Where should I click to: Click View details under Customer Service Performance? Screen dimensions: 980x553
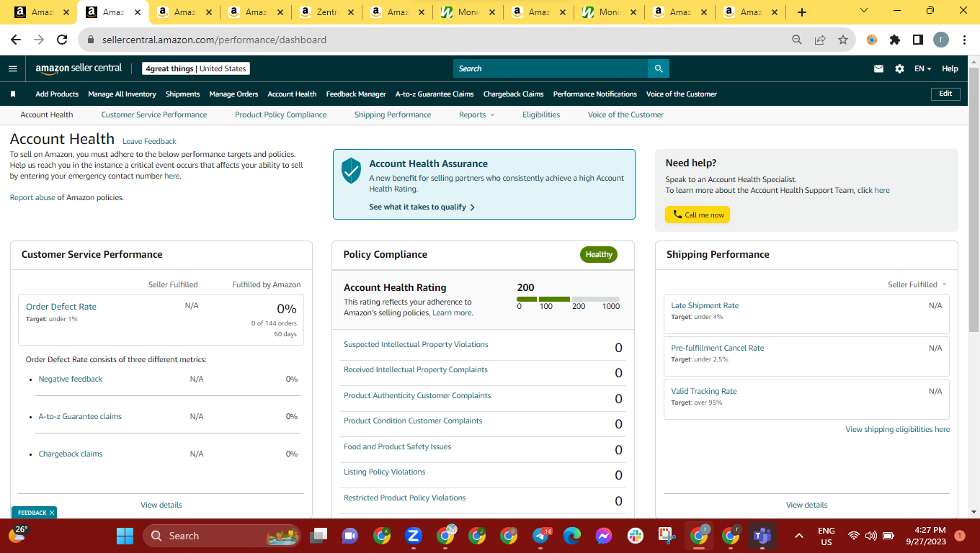[x=161, y=505]
